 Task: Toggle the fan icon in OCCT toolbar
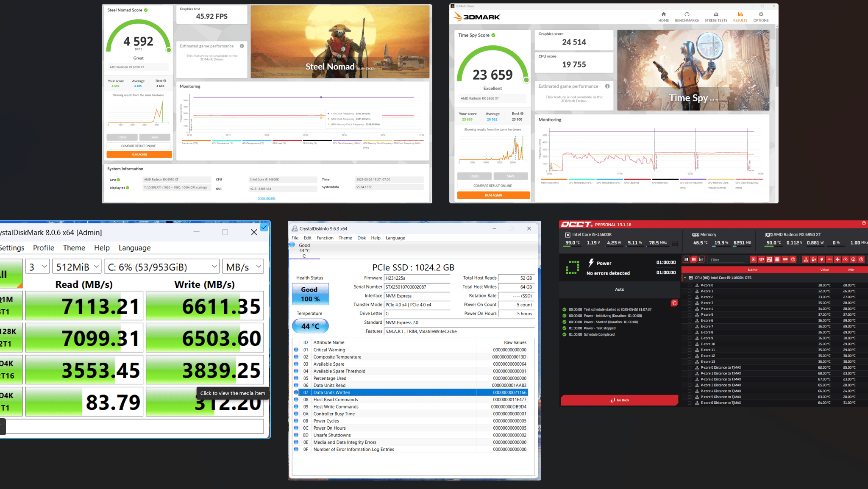click(837, 259)
